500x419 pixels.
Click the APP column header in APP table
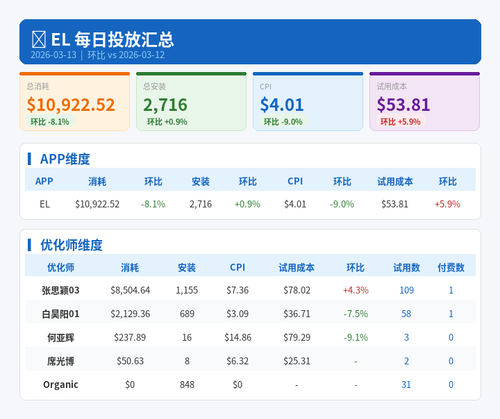coord(44,181)
